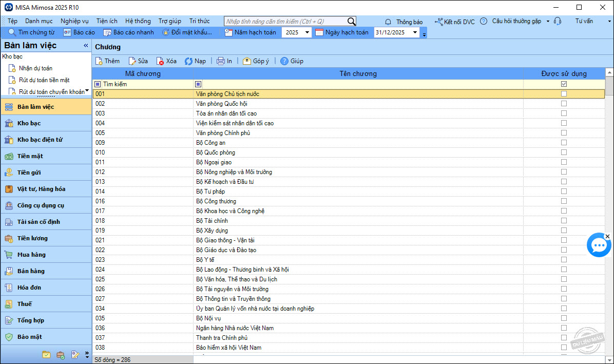The image size is (614, 364).
Task: Check the box for Bộ Công an
Action: (564, 143)
